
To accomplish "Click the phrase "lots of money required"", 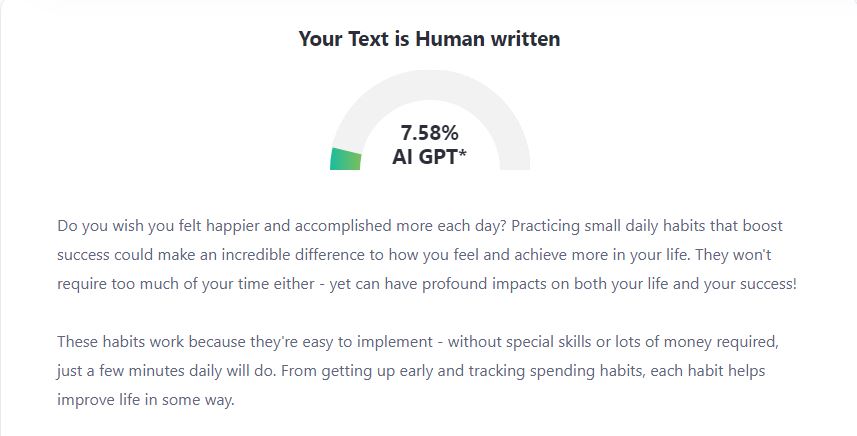I will pos(688,342).
